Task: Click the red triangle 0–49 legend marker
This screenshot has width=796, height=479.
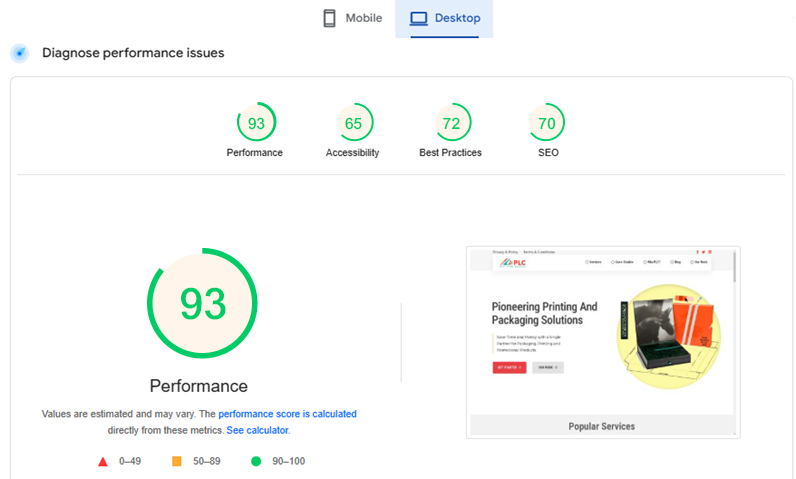Action: (x=103, y=461)
